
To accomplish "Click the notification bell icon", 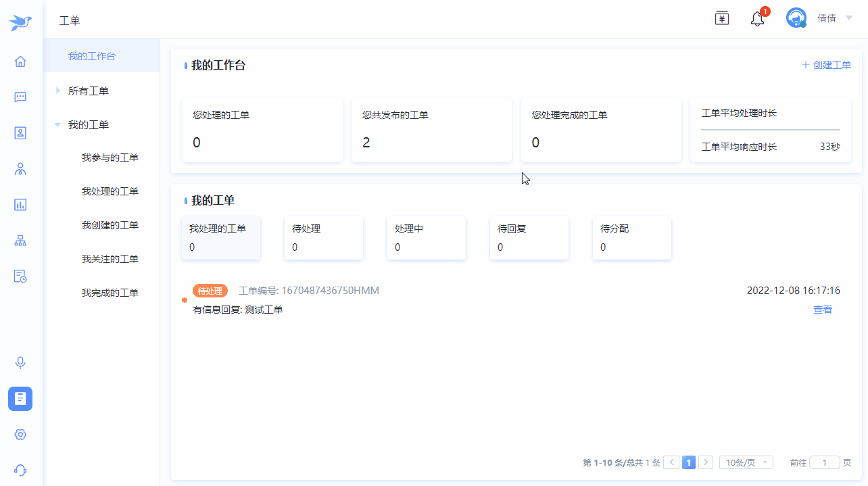I will coord(757,19).
